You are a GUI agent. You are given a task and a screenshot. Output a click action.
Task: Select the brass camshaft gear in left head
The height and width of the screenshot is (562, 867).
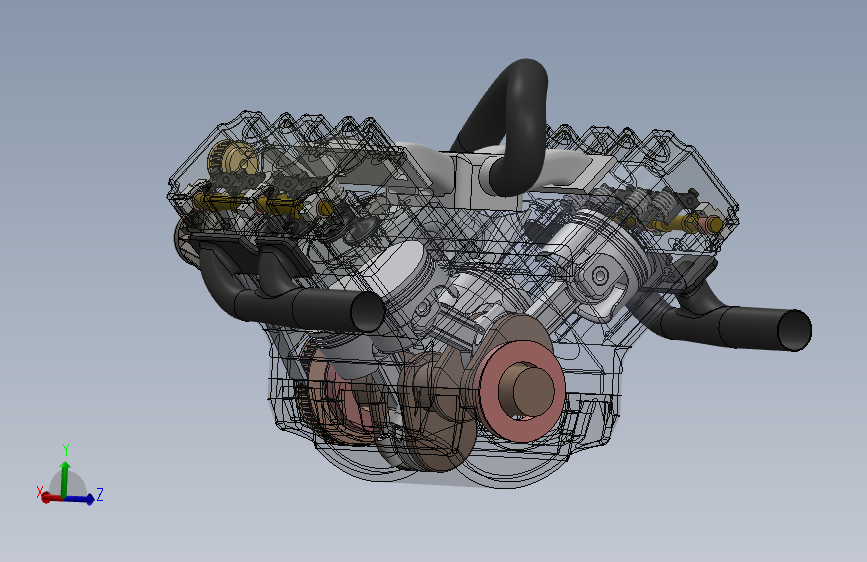click(232, 159)
